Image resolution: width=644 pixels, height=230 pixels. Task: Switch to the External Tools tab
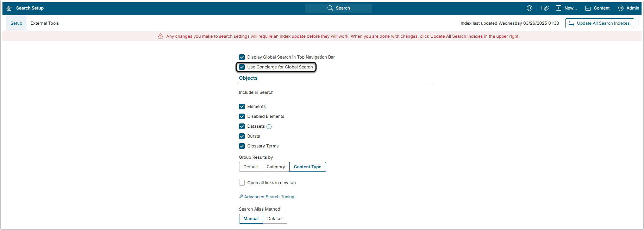tap(45, 23)
